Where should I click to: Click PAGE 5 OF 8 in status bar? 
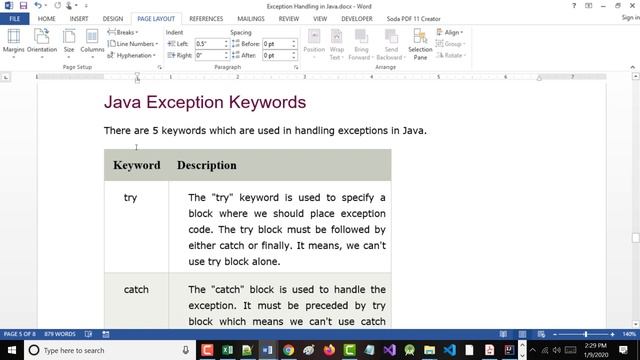tap(20, 334)
